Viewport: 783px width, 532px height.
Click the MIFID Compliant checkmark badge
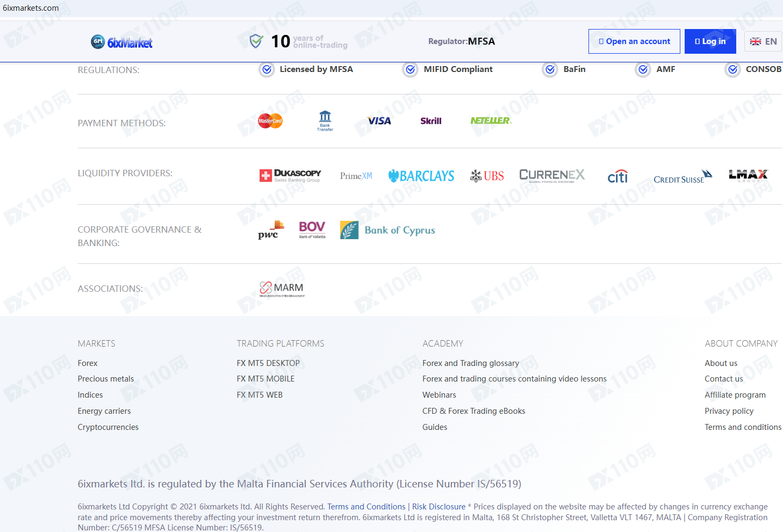[411, 69]
